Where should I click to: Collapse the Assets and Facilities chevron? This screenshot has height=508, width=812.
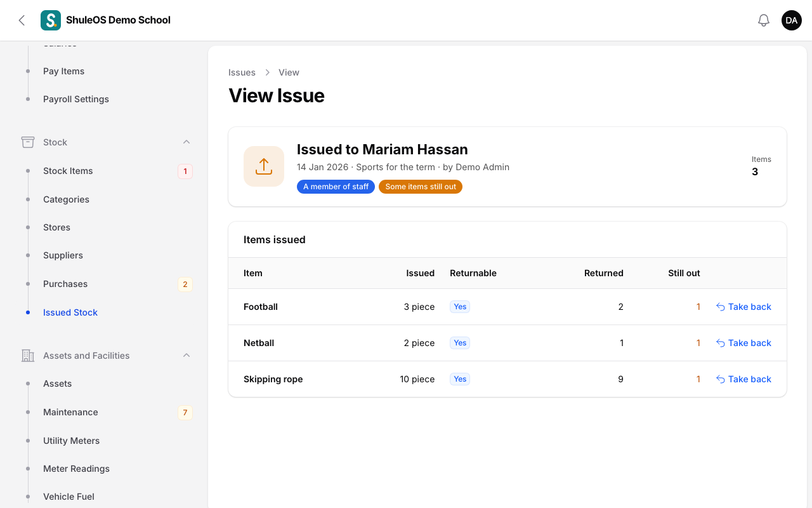[187, 356]
